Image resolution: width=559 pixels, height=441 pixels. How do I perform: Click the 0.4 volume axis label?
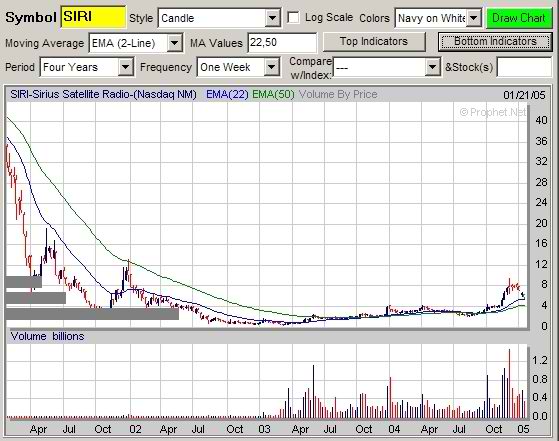tap(539, 397)
